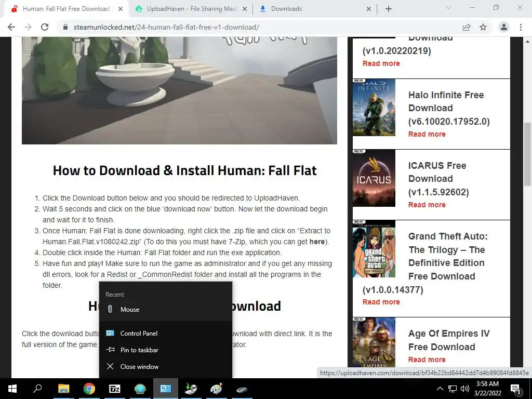Click Read more under Halo Infinite
This screenshot has width=532, height=399.
tap(427, 134)
